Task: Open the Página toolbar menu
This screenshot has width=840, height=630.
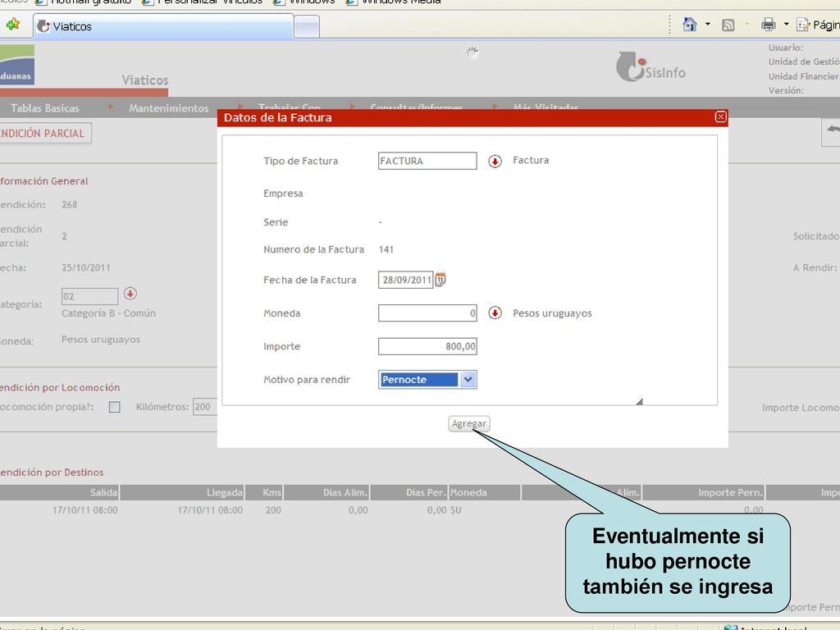Action: pos(819,25)
